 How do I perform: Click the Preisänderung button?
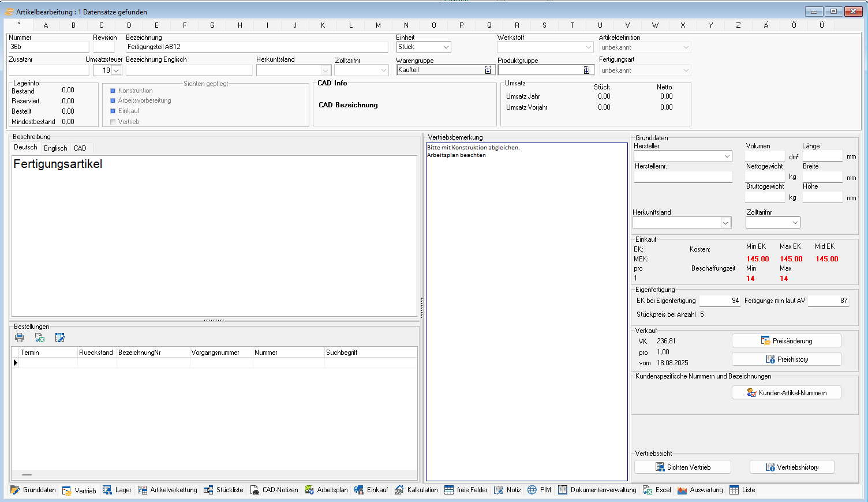pos(786,341)
